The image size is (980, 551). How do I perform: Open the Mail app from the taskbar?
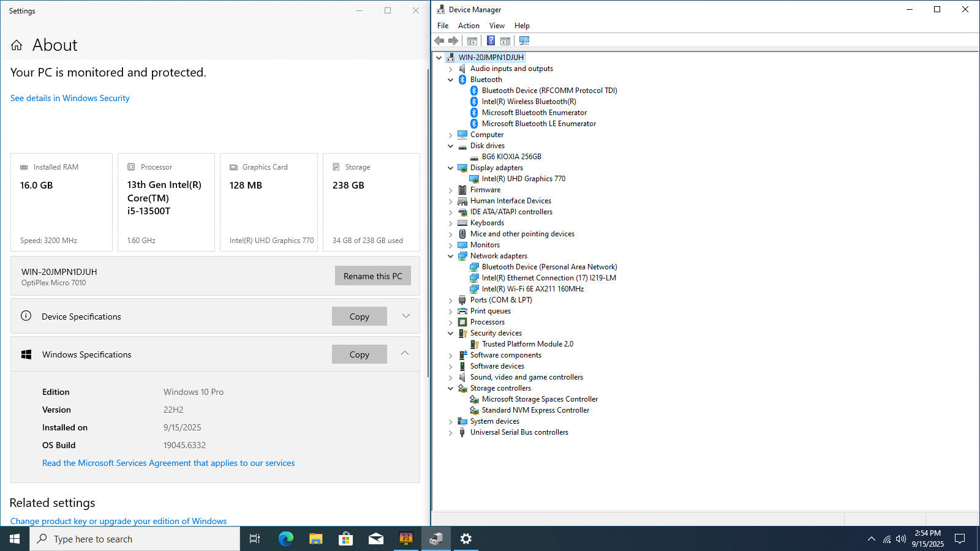[x=375, y=539]
